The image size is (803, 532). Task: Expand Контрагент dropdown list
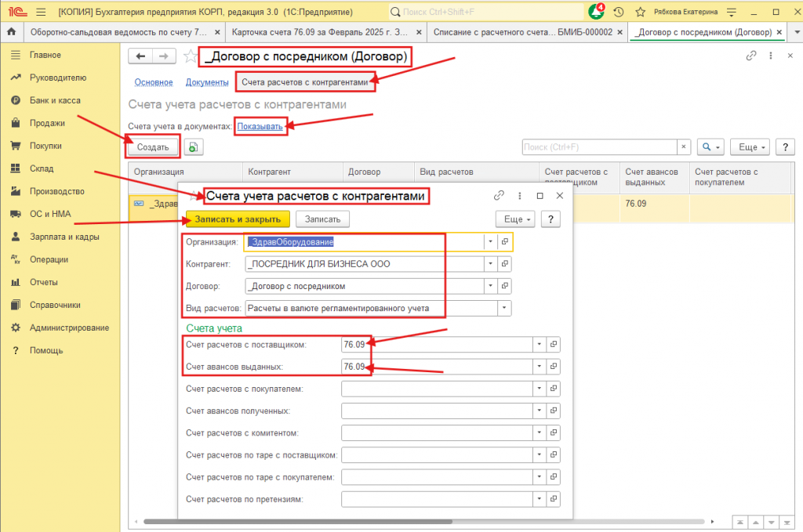click(x=490, y=263)
